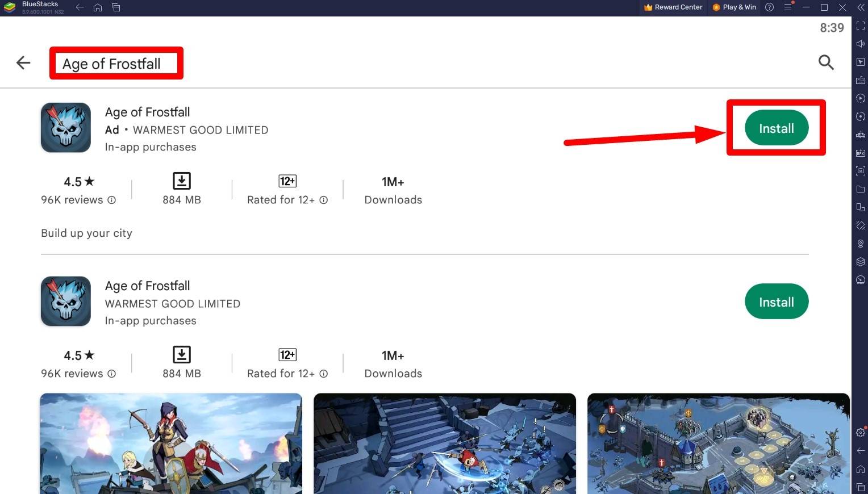Viewport: 868px width, 494px height.
Task: Open the second listing's skull app icon
Action: (x=66, y=302)
